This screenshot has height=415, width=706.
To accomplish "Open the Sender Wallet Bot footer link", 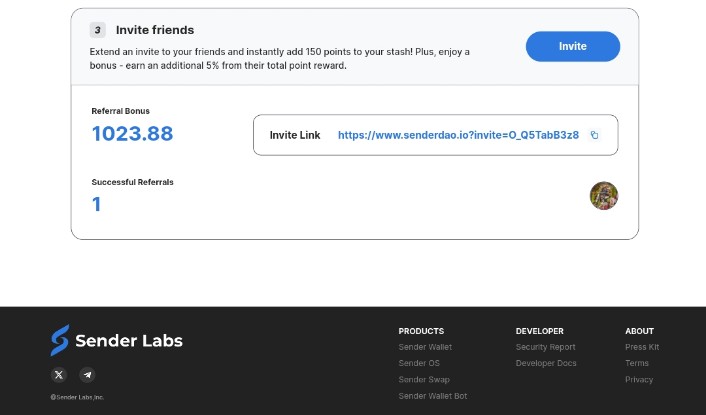I will coord(433,396).
